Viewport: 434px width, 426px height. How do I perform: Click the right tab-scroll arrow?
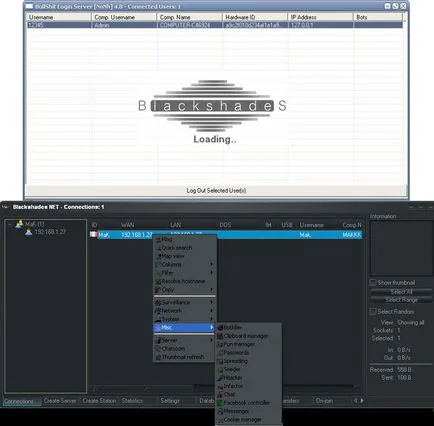pos(362,401)
